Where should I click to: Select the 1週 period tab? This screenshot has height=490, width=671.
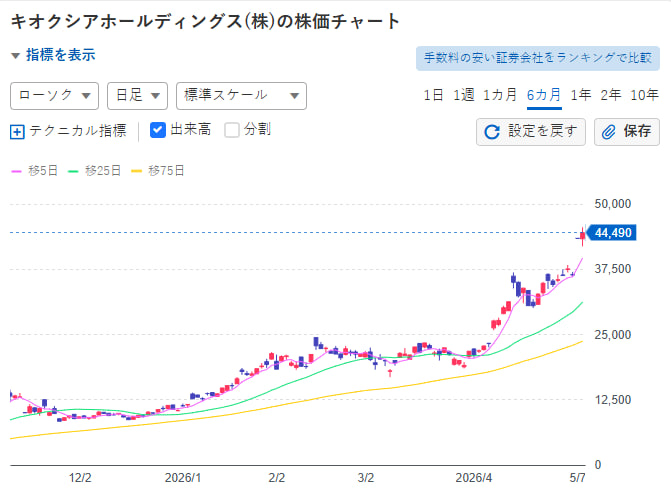tap(464, 95)
